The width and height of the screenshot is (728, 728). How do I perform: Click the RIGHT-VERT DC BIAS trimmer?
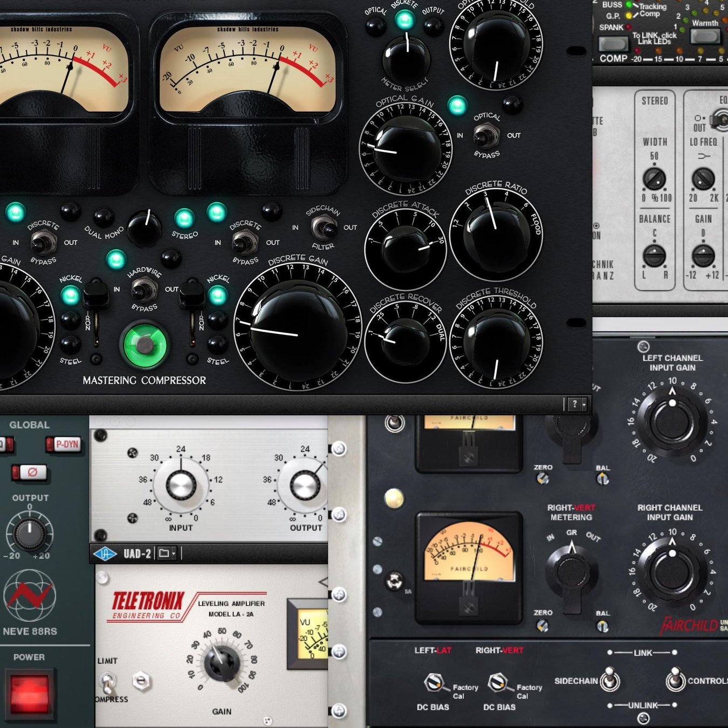(498, 683)
